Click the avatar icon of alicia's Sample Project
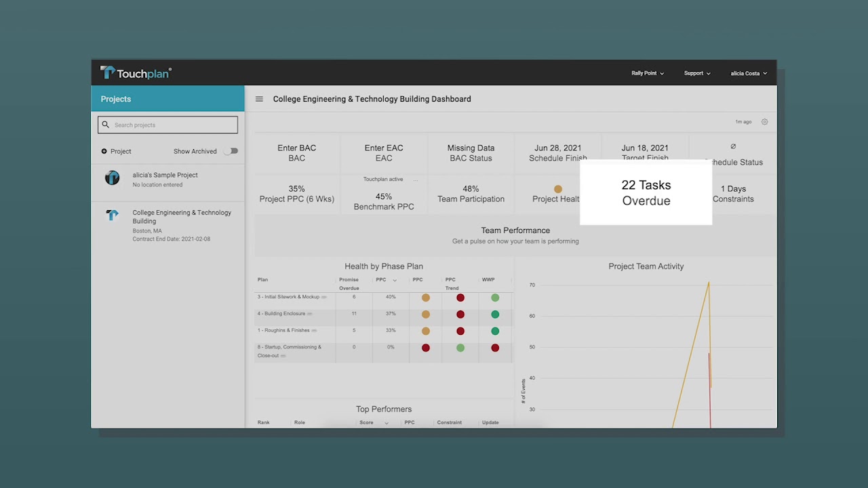The height and width of the screenshot is (488, 868). point(113,178)
